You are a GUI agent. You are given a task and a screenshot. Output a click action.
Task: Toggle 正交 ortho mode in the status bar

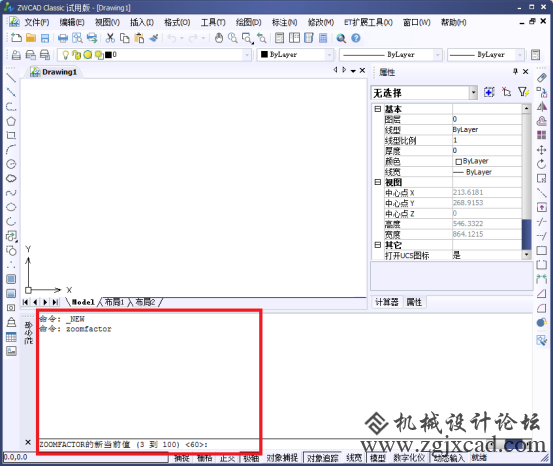click(227, 458)
